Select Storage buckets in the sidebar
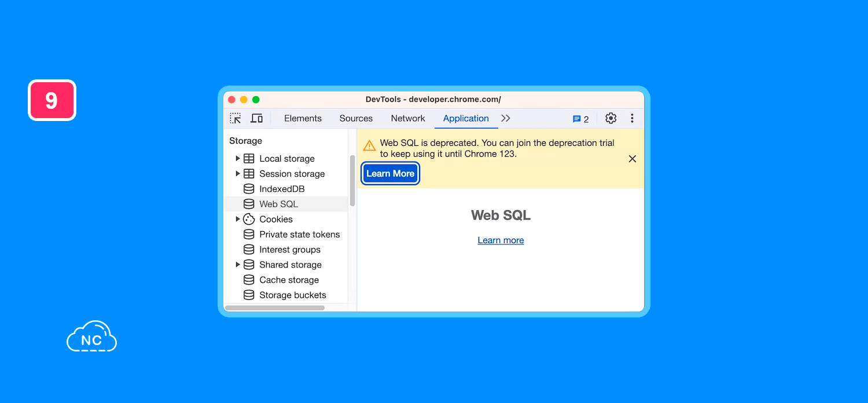This screenshot has width=868, height=403. (293, 295)
